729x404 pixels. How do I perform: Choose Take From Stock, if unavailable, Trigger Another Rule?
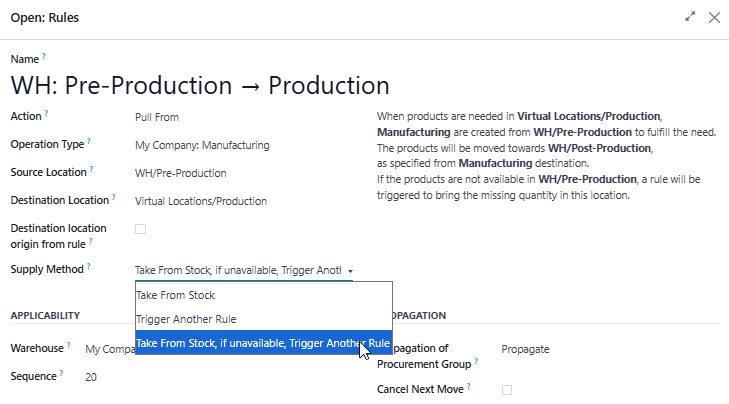tap(264, 343)
